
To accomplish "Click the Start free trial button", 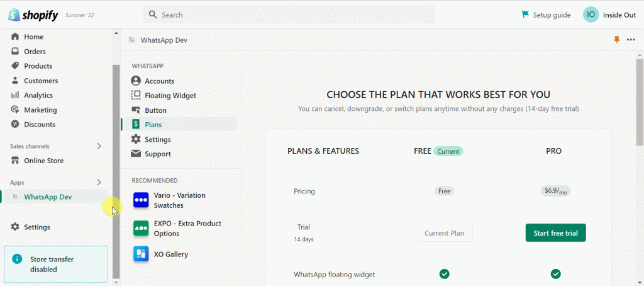I will pos(555,232).
